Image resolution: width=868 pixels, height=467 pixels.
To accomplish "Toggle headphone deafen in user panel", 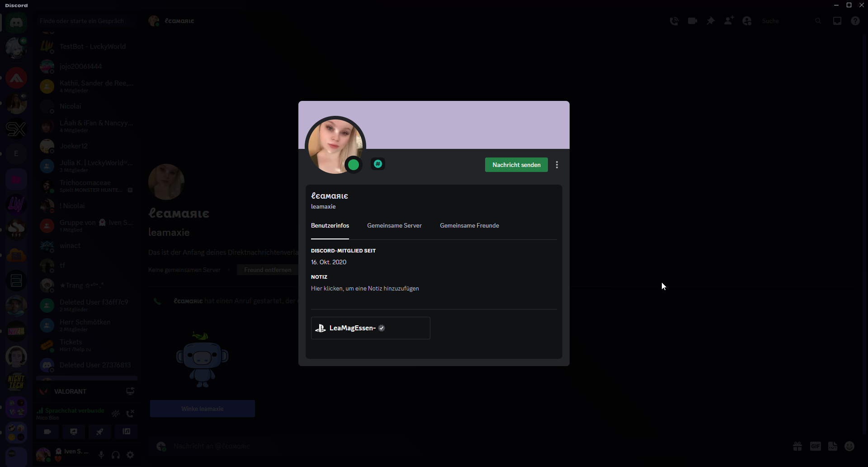I will coord(116,455).
